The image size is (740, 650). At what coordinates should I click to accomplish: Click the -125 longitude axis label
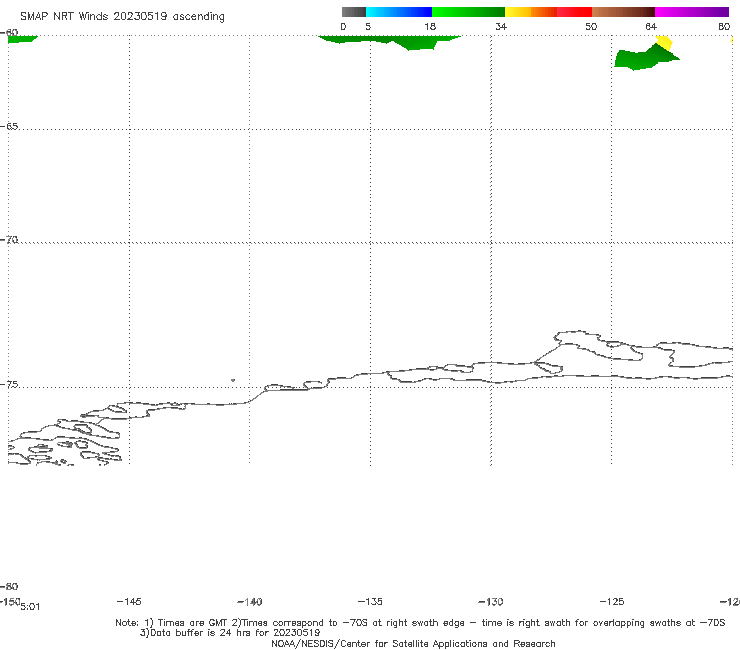pyautogui.click(x=612, y=602)
